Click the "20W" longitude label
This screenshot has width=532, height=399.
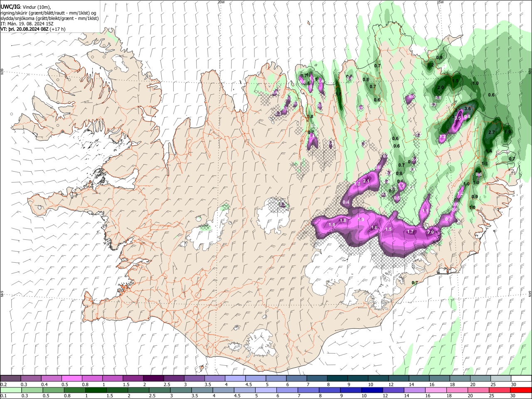pyautogui.click(x=221, y=2)
